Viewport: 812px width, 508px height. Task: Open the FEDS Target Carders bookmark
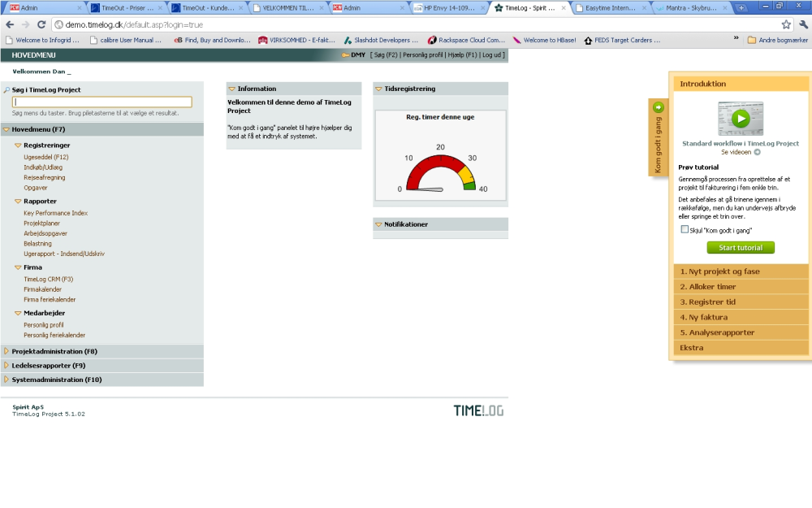pyautogui.click(x=622, y=40)
